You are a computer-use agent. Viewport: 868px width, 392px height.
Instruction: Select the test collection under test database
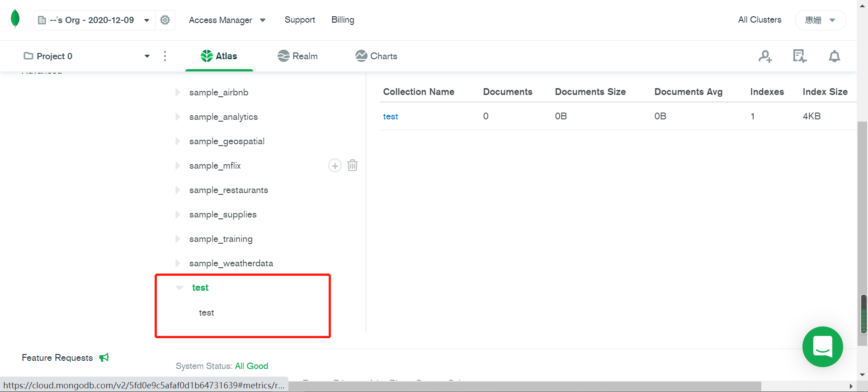pyautogui.click(x=207, y=312)
